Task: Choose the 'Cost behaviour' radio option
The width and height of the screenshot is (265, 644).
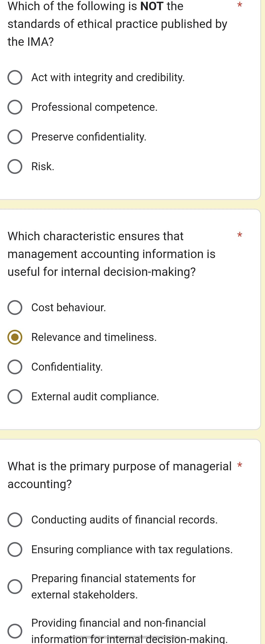Action: [x=15, y=308]
